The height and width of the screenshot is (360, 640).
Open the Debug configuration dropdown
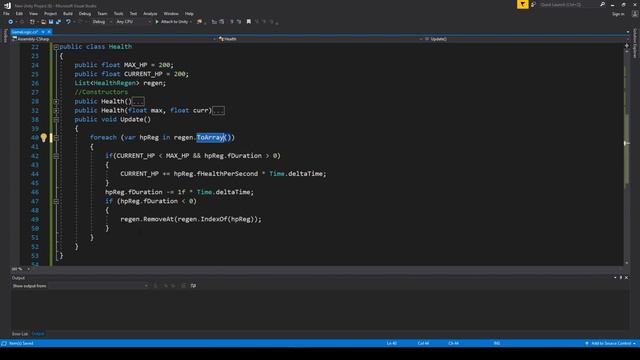(102, 22)
